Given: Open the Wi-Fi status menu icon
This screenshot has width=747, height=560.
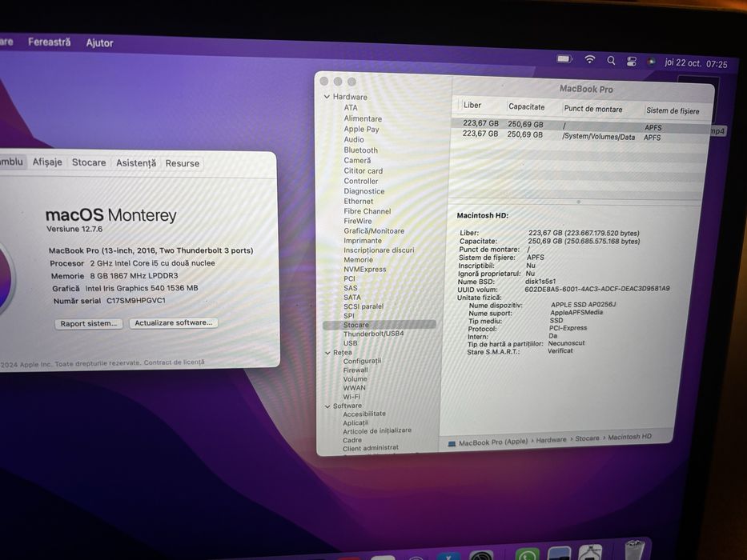Looking at the screenshot, I should pos(590,59).
